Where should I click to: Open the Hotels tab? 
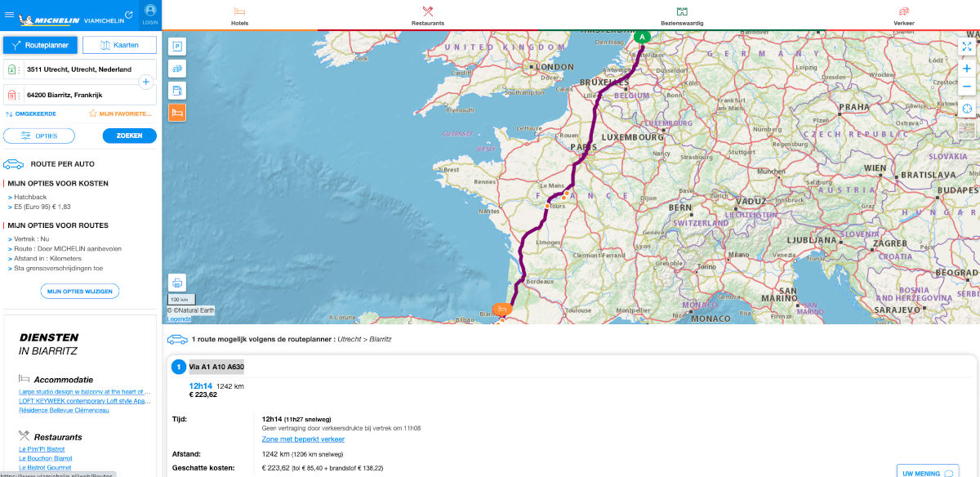240,16
